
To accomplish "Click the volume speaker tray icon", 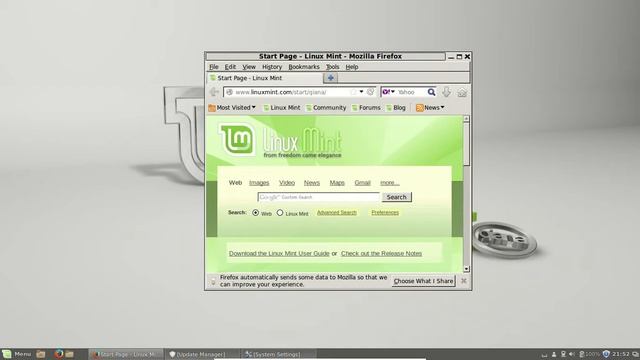I will [x=572, y=354].
